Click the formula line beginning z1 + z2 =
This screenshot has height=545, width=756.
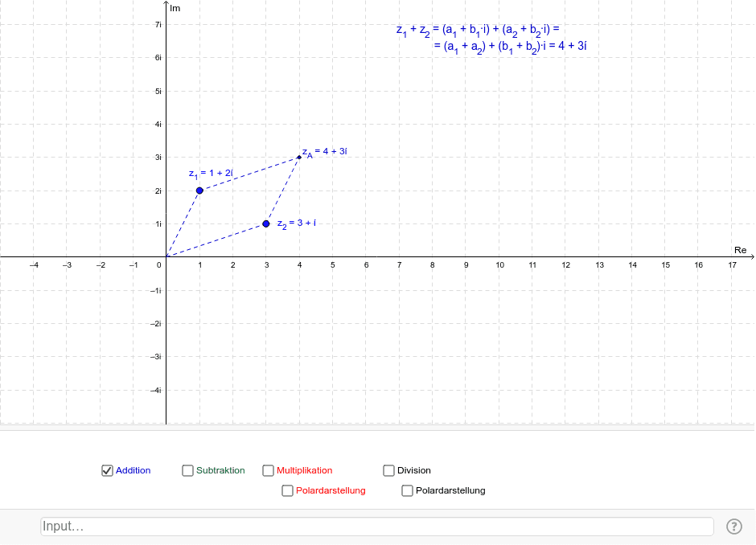(478, 31)
